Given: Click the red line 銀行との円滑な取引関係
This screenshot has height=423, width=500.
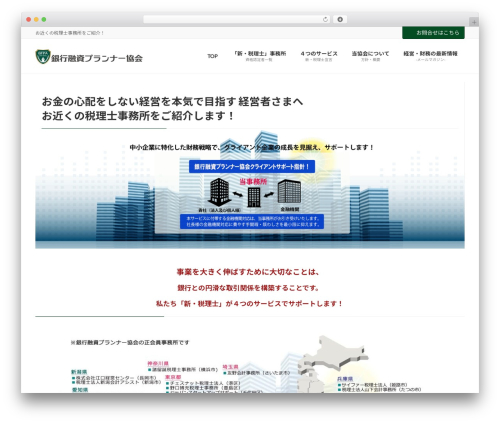Looking at the screenshot, I should point(248,288).
